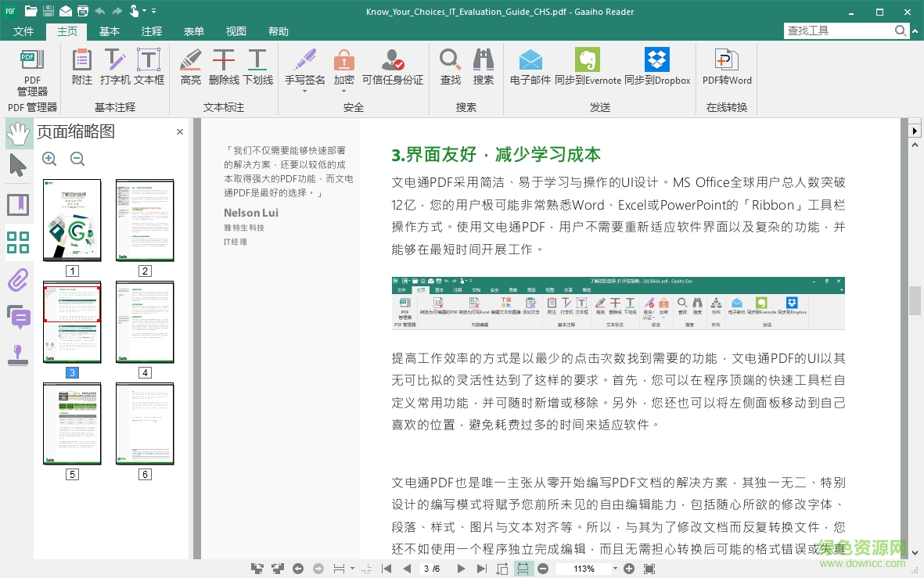
Task: Open the 加密 encryption tool
Action: coord(344,66)
